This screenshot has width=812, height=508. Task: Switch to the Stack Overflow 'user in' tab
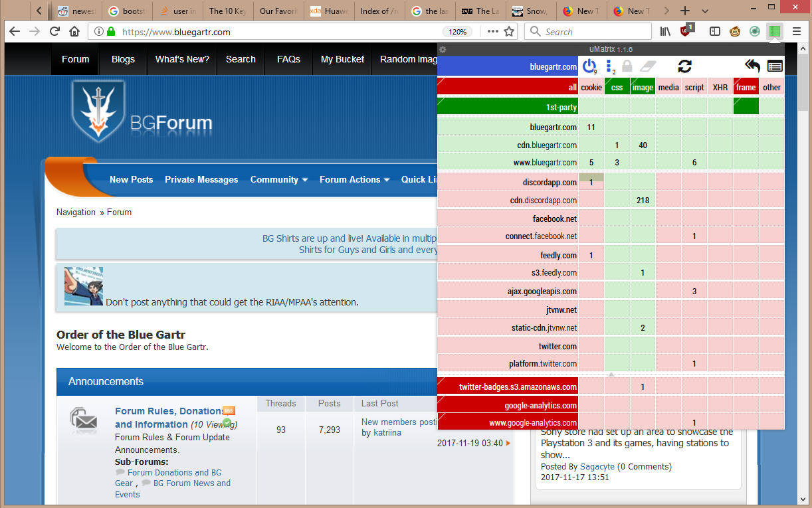[x=178, y=11]
